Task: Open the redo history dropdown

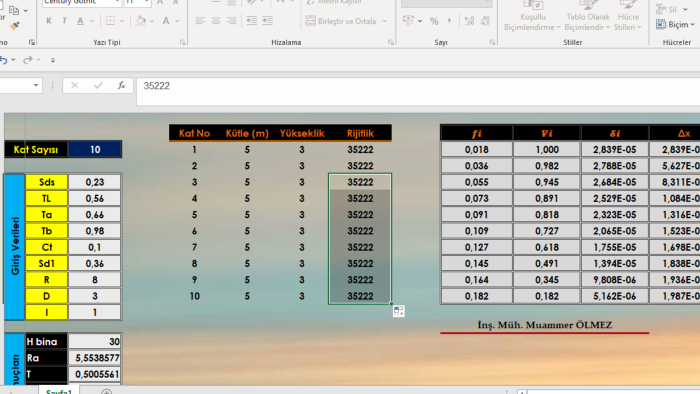Action: 39,60
